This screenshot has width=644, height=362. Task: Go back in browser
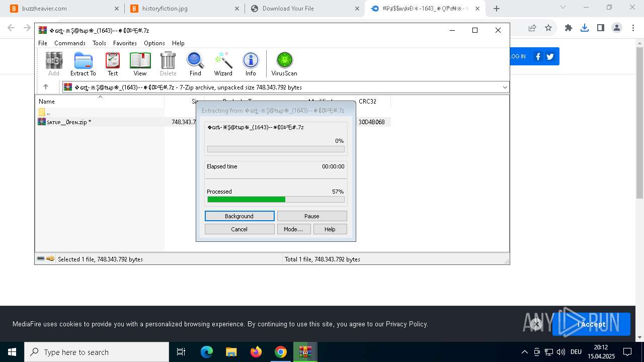pos(12,28)
